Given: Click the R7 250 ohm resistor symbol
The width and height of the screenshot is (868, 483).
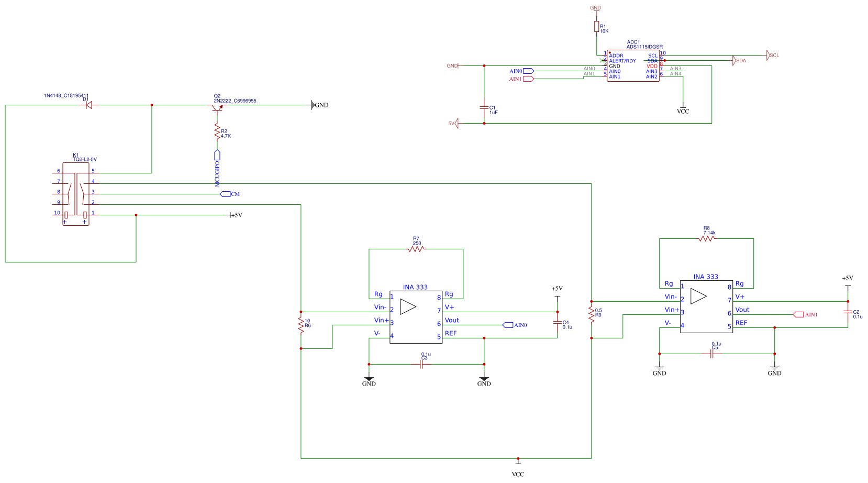Looking at the screenshot, I should click(x=416, y=249).
